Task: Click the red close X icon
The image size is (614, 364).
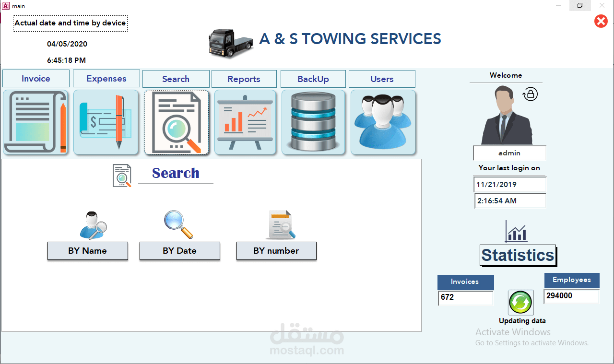Action: coord(601,21)
